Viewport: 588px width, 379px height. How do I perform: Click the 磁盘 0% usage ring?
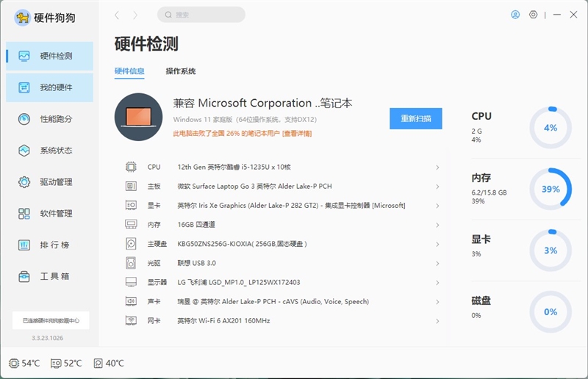551,312
